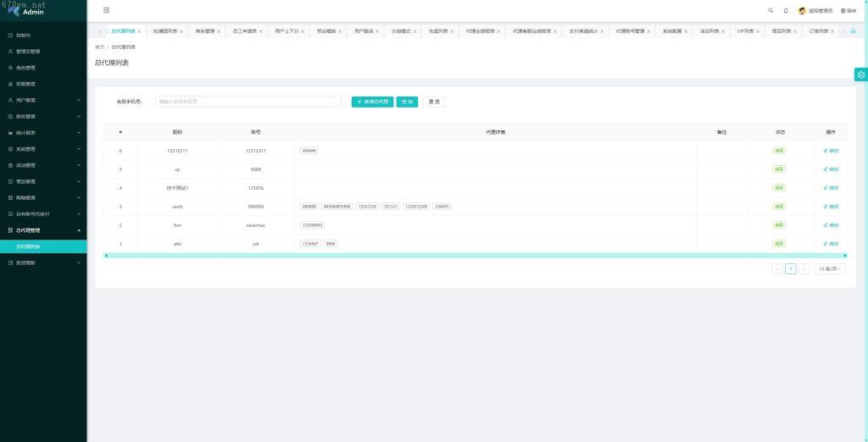This screenshot has height=442, width=868.
Task: Click the Admin logo
Action: coord(25,10)
